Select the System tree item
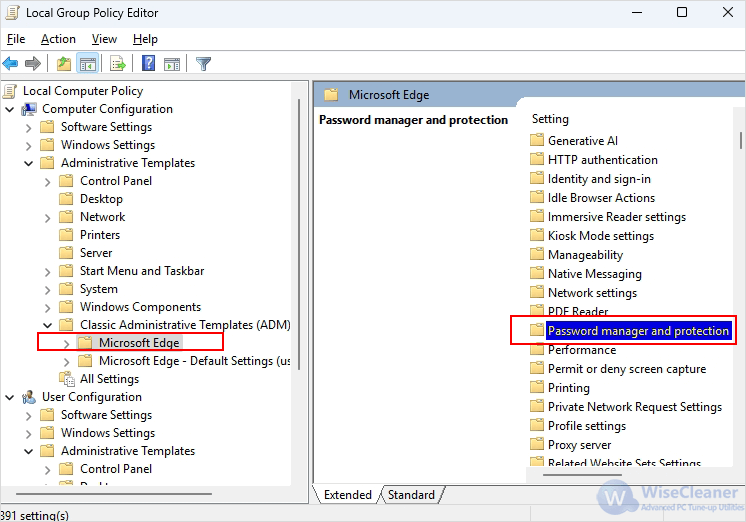Screen dimensions: 746x522 pos(98,289)
